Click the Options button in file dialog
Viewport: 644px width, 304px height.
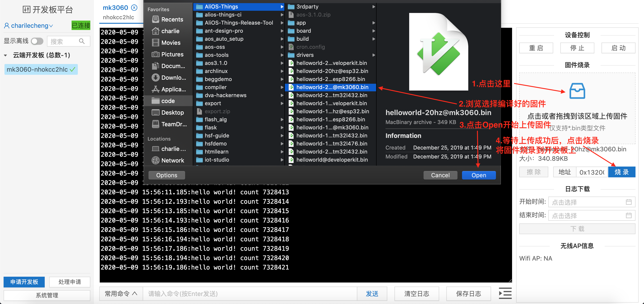point(167,175)
